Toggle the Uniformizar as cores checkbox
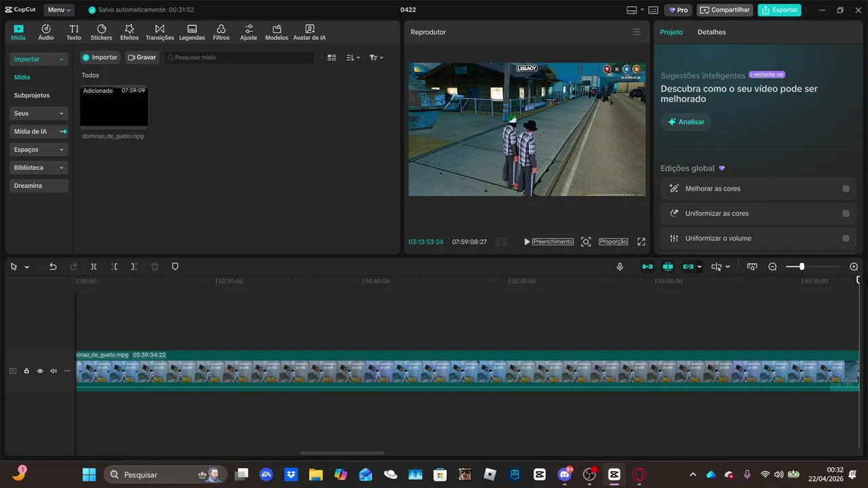This screenshot has width=868, height=488. click(x=846, y=213)
